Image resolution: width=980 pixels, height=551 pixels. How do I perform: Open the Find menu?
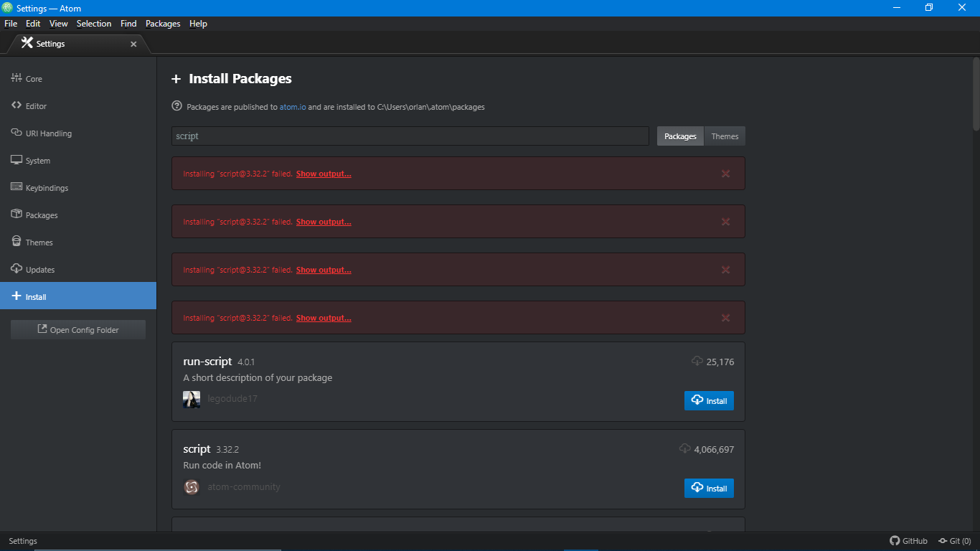tap(128, 24)
